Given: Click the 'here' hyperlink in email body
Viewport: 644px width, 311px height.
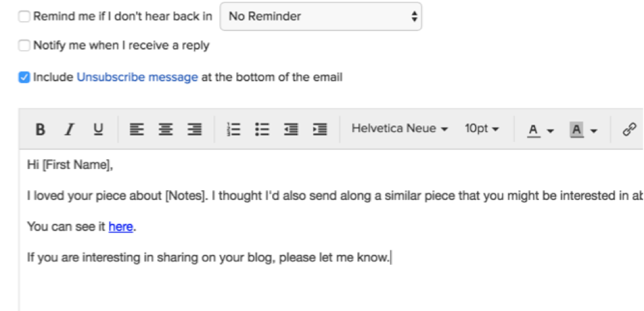Looking at the screenshot, I should [121, 227].
